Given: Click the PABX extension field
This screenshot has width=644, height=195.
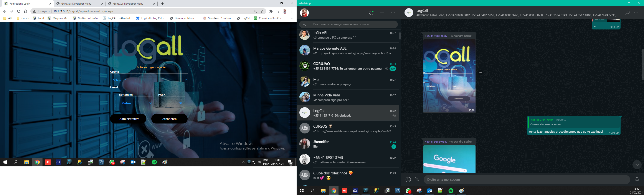Looking at the screenshot, I should point(172,103).
